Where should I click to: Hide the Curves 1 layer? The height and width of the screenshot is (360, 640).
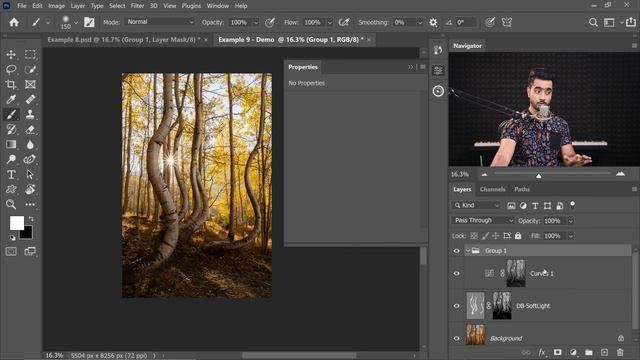457,273
